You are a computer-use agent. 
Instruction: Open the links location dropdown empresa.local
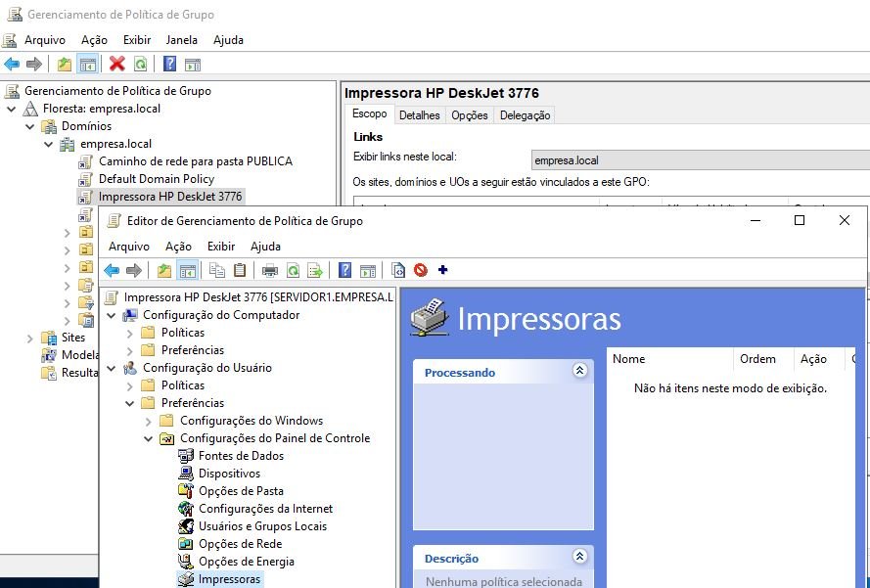(x=701, y=160)
